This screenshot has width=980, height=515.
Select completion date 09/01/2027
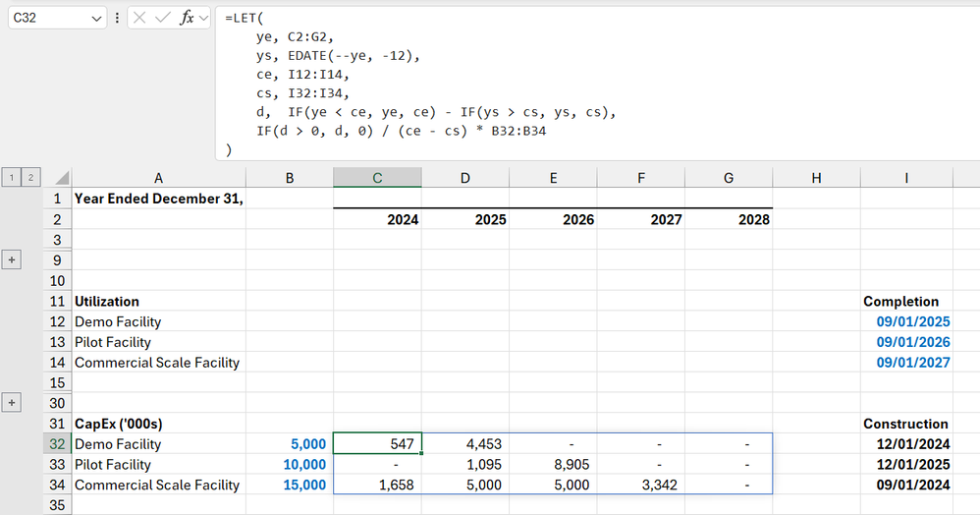pyautogui.click(x=906, y=363)
